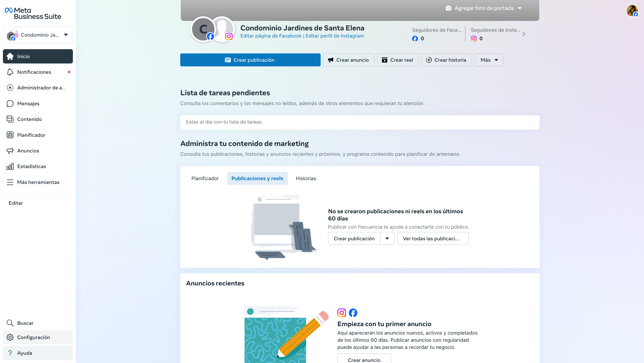Click the Planificador calendar grid icon

10,135
